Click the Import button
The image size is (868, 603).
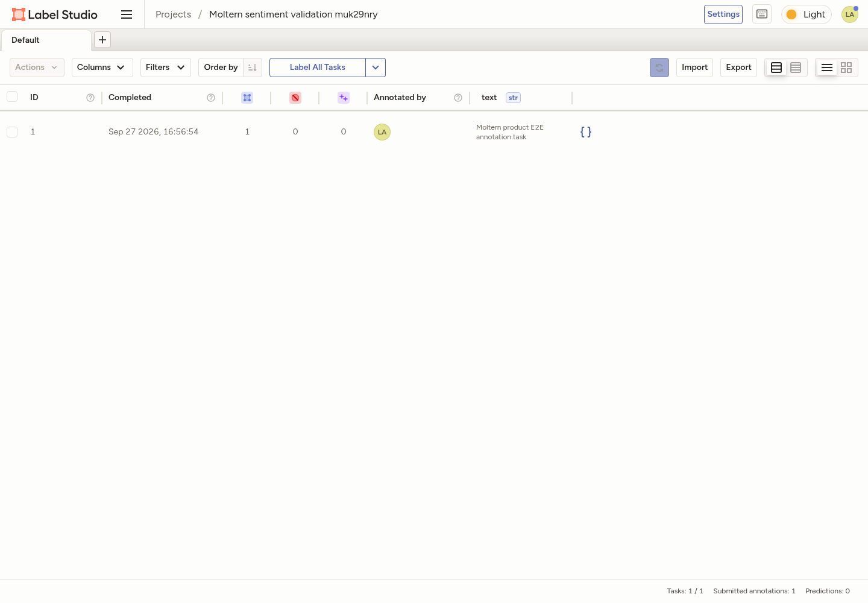pyautogui.click(x=695, y=68)
